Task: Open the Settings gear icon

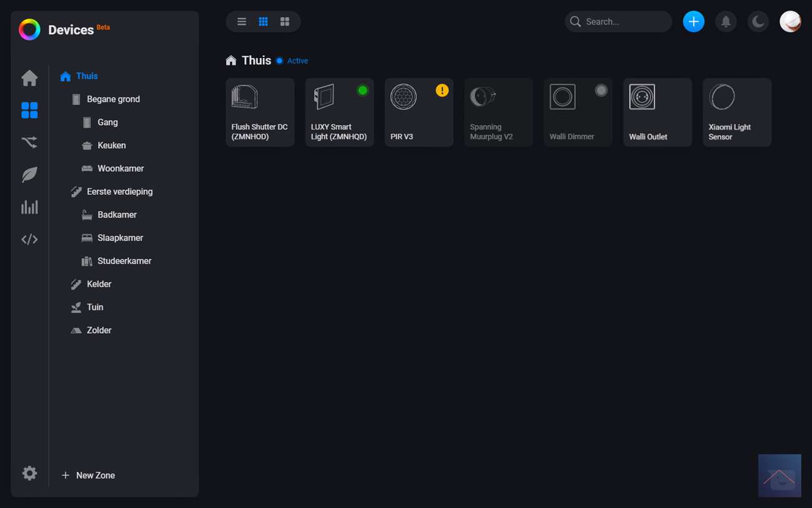Action: 29,473
